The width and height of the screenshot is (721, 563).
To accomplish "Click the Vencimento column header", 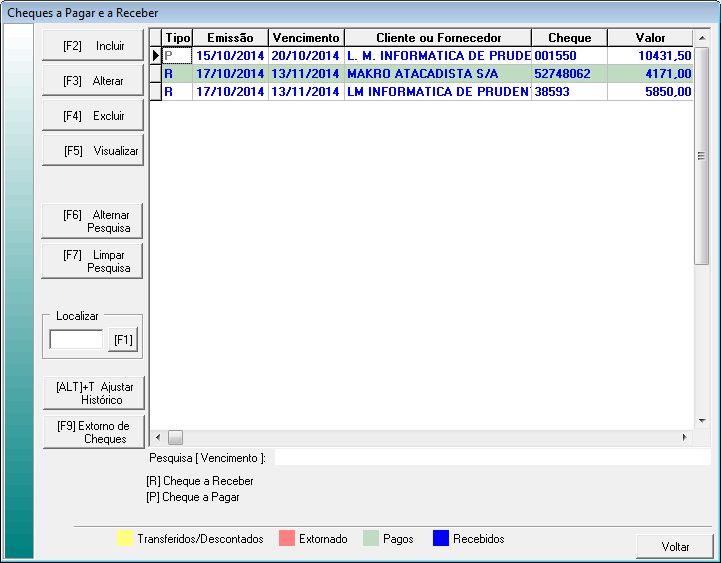I will tap(306, 38).
